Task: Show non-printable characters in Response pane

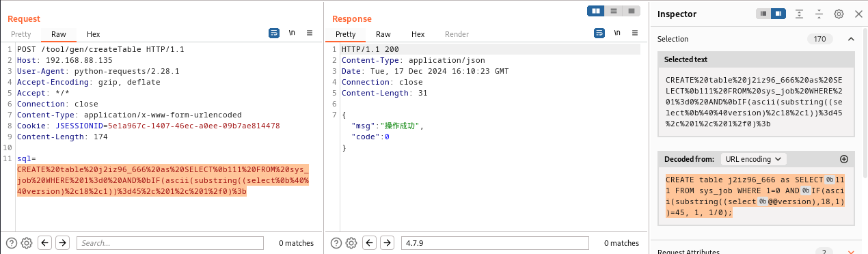Action: click(617, 33)
